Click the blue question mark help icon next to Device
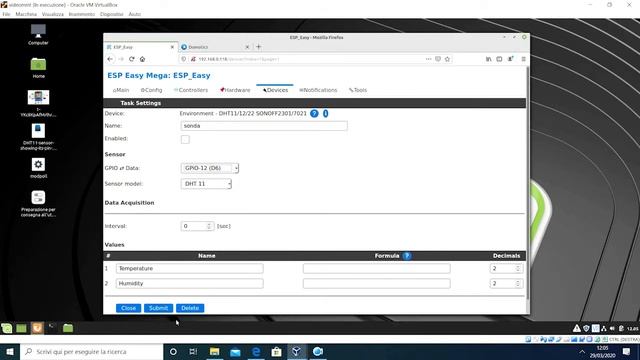Screen dimensions: 640x360 pos(314,113)
